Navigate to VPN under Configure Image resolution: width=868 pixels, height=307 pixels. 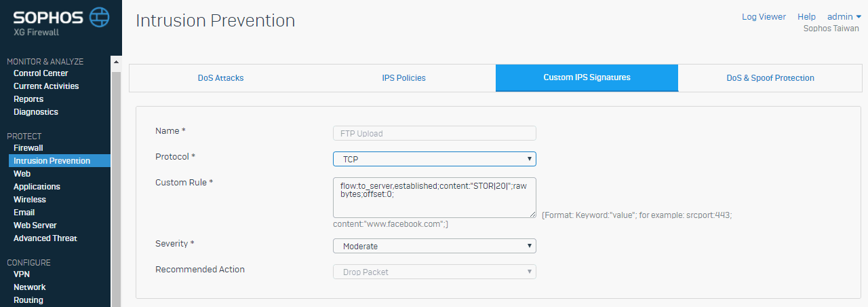tap(21, 274)
